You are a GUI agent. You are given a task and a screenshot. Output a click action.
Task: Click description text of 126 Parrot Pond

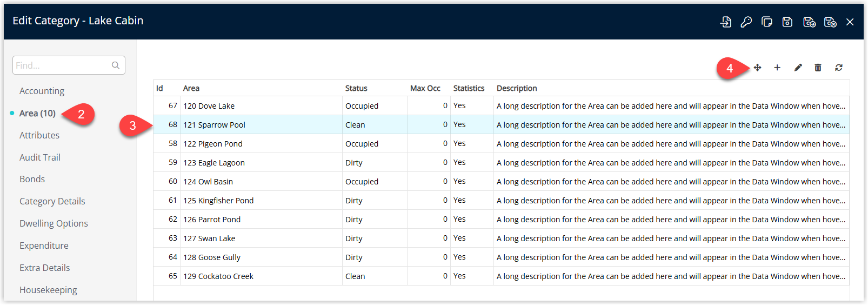671,219
